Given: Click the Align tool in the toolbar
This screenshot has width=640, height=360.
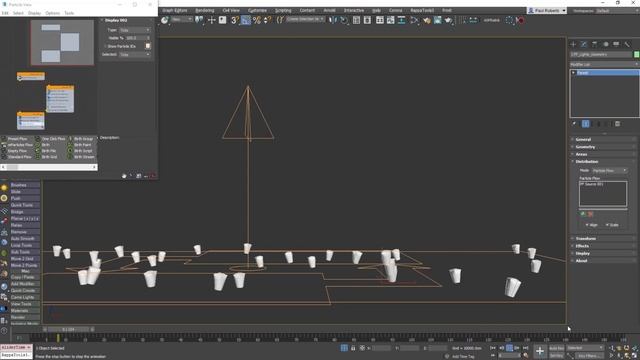Looking at the screenshot, I should (x=344, y=20).
